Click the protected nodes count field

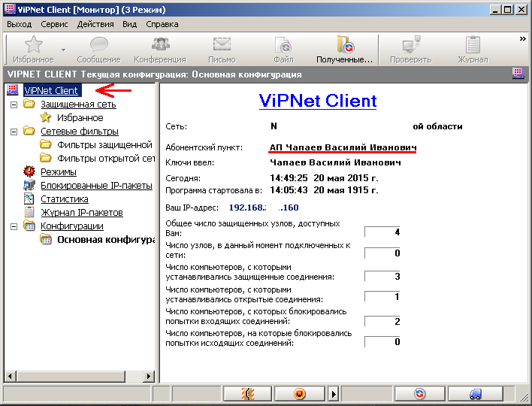tap(382, 232)
